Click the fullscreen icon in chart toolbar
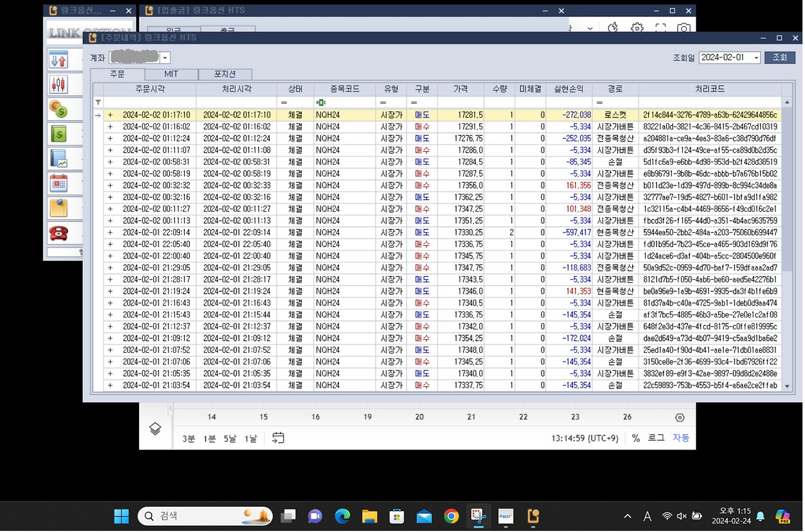 point(660,28)
